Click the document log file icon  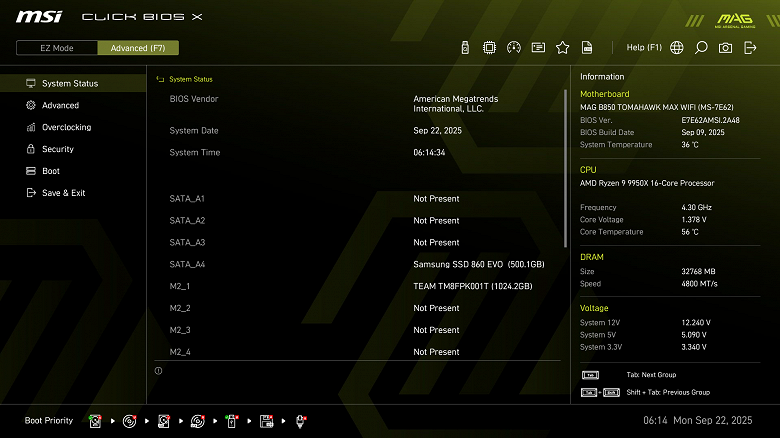point(587,48)
